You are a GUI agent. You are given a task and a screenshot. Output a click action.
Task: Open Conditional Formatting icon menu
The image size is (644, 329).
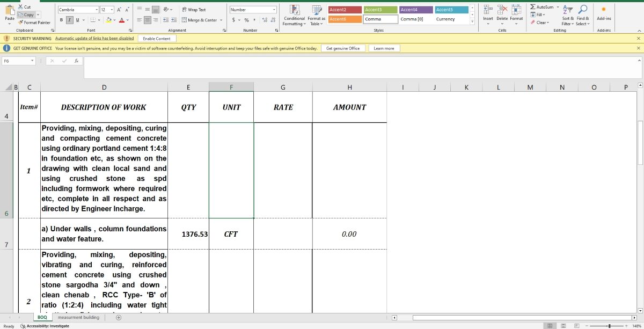294,10
